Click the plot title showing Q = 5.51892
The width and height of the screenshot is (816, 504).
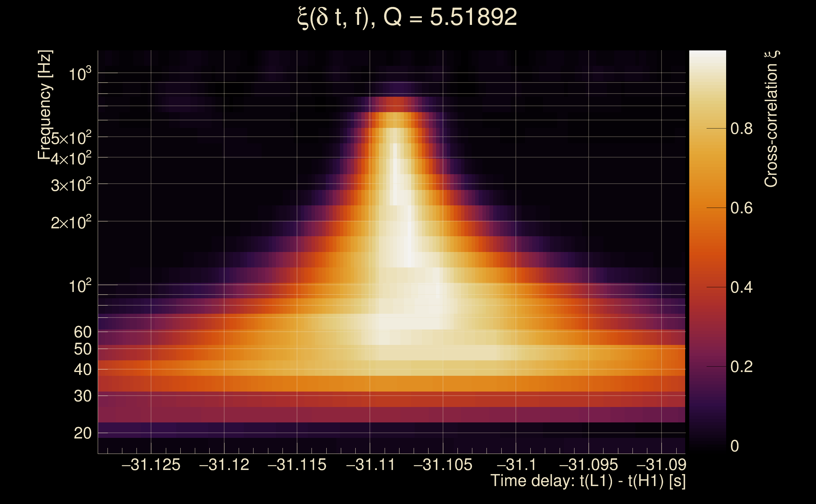(407, 17)
